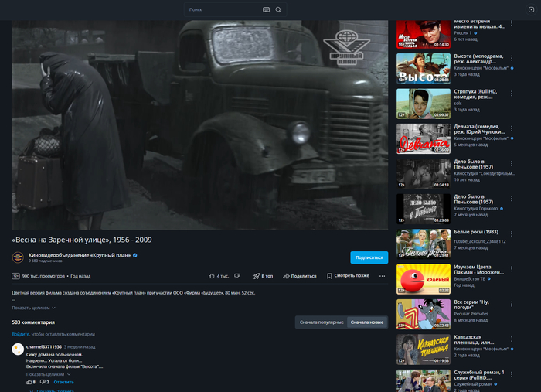Open 'Ну, погоди' cartoon thumbnail
541x392 pixels.
click(x=424, y=315)
